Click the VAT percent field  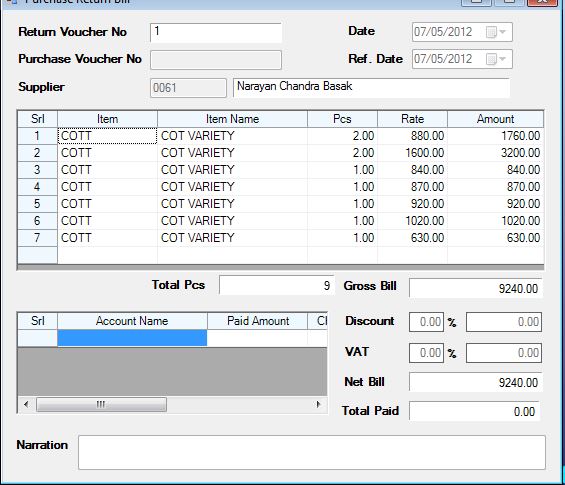(x=426, y=353)
